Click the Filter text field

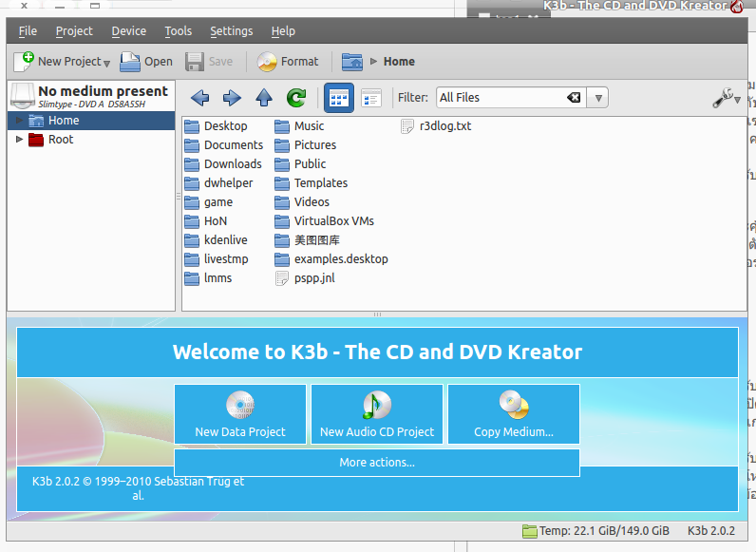[501, 98]
